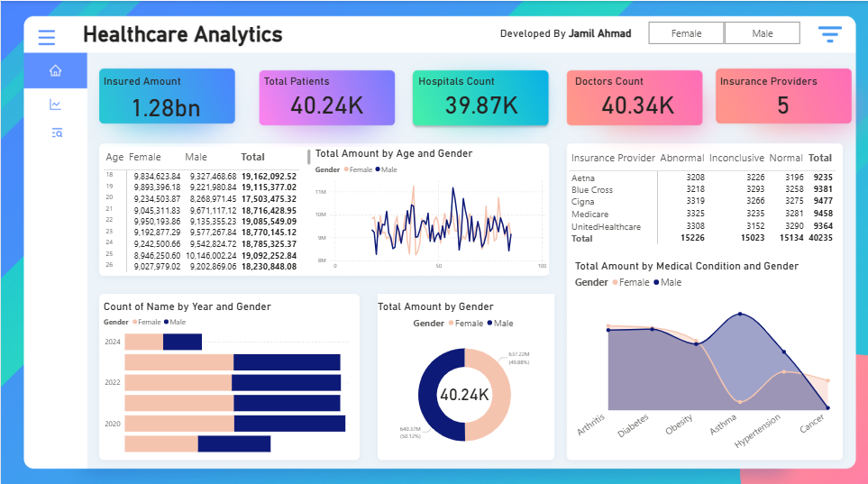868x484 pixels.
Task: Open the line chart page in sidebar
Action: 56,105
